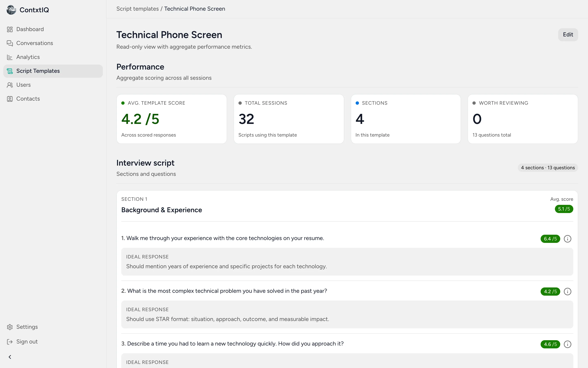
Task: Click the Avg. Template Score card
Action: click(171, 119)
